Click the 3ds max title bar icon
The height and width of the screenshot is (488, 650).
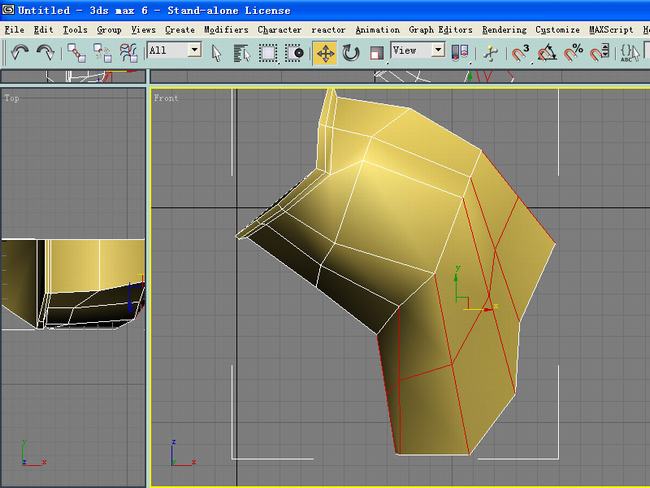7,10
